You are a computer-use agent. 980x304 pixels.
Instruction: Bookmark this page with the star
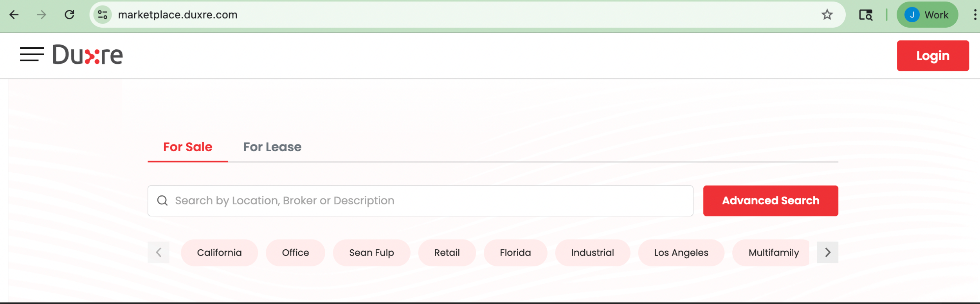point(827,15)
